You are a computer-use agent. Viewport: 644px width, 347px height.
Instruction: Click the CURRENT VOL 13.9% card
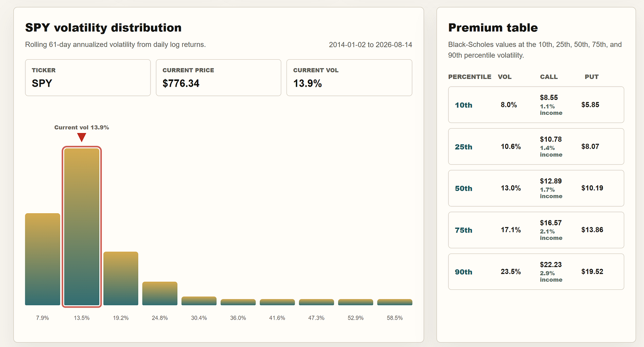click(x=349, y=78)
